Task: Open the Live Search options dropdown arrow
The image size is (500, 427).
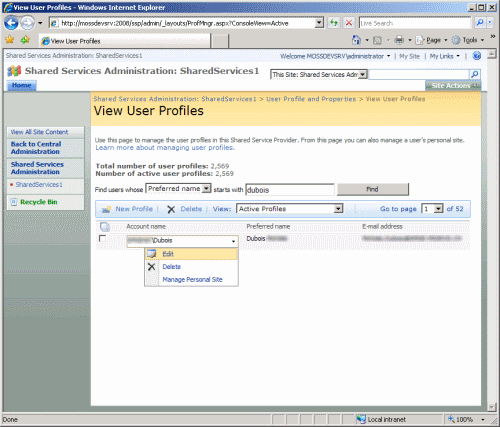Action: [x=490, y=23]
